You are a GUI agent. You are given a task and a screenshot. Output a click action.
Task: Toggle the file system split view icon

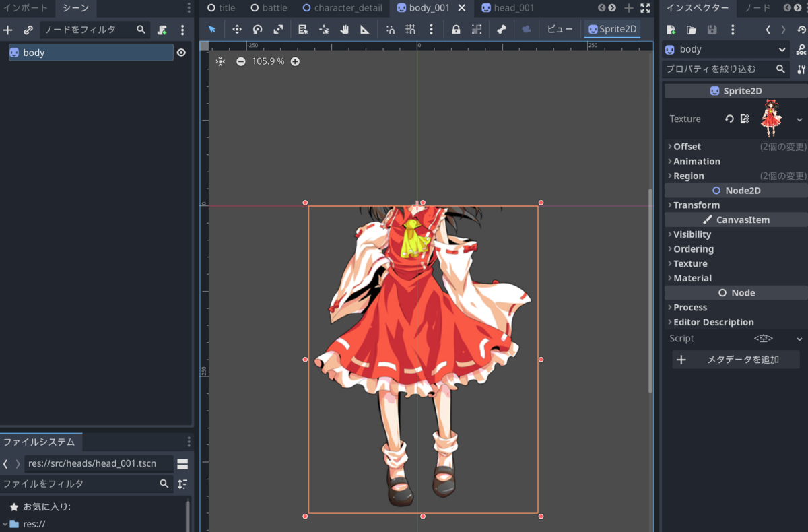[x=182, y=464]
